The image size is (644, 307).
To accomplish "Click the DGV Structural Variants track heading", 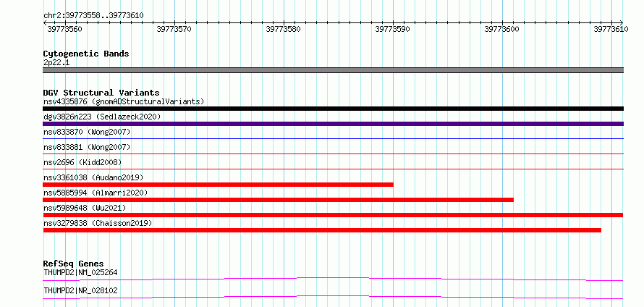I will [x=101, y=93].
